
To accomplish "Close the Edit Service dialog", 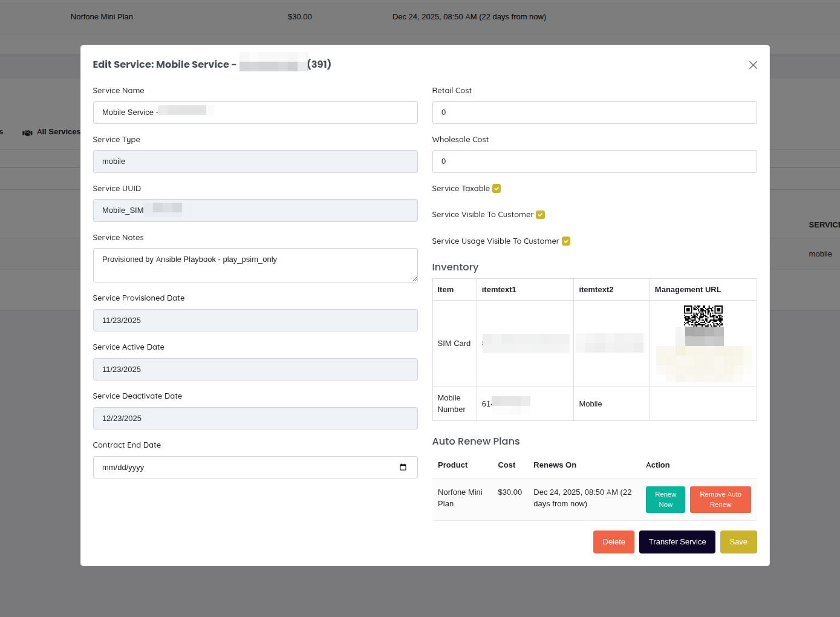I will coord(753,65).
